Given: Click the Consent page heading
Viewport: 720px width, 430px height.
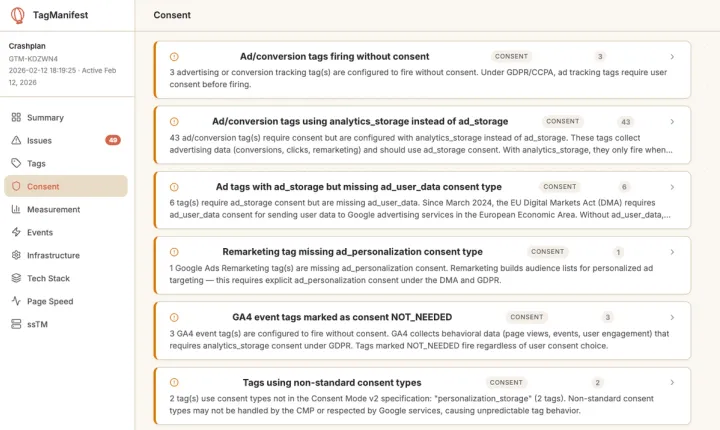Looking at the screenshot, I should pos(172,15).
